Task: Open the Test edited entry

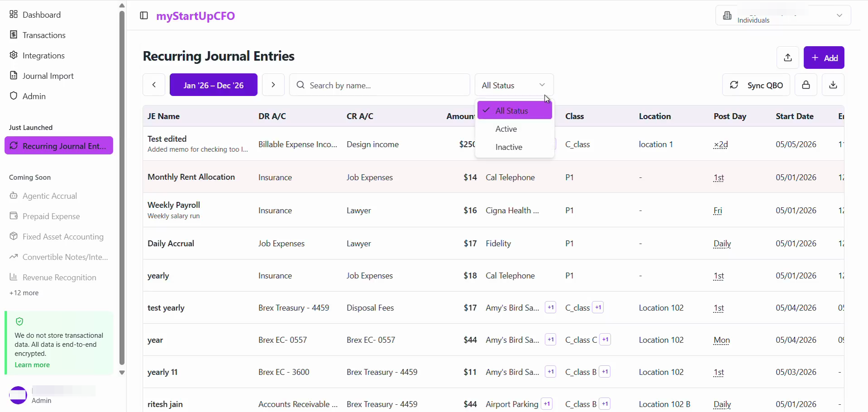Action: pos(167,139)
